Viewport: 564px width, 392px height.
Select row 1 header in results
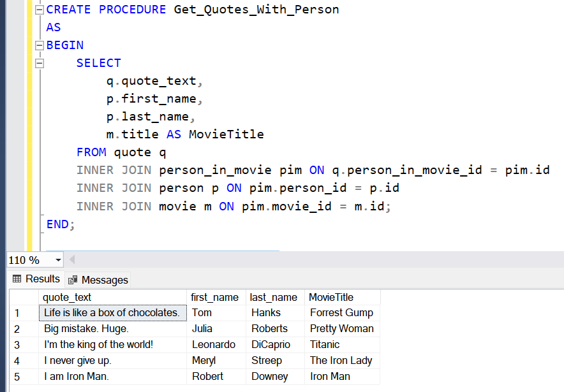[x=24, y=313]
